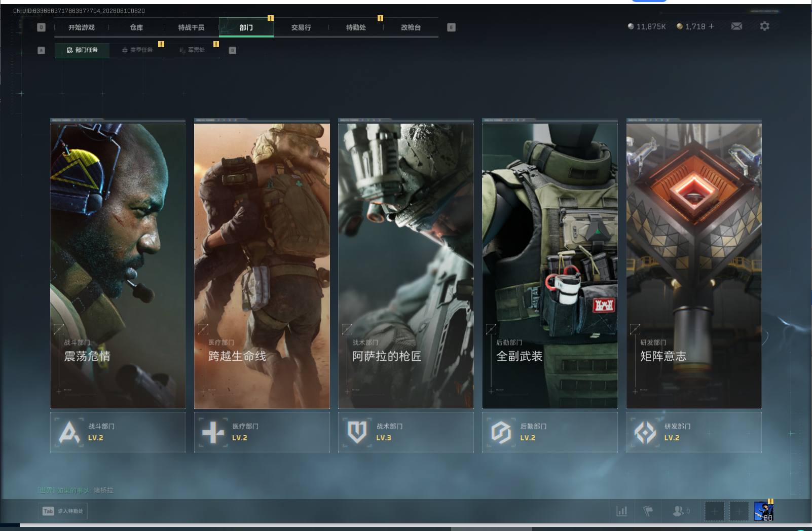Click the plus beside 1,718 currency
This screenshot has width=812, height=531.
[x=711, y=26]
